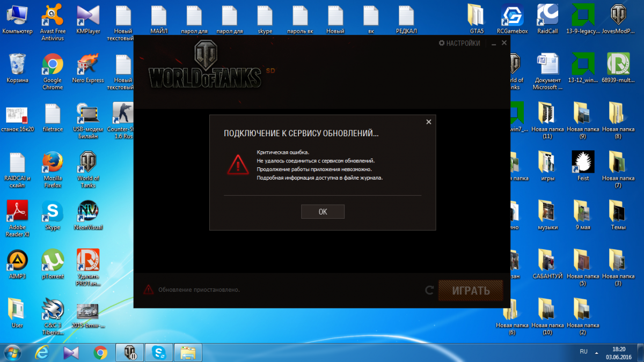
Task: Open Windows Explorer from taskbar
Action: tap(187, 352)
